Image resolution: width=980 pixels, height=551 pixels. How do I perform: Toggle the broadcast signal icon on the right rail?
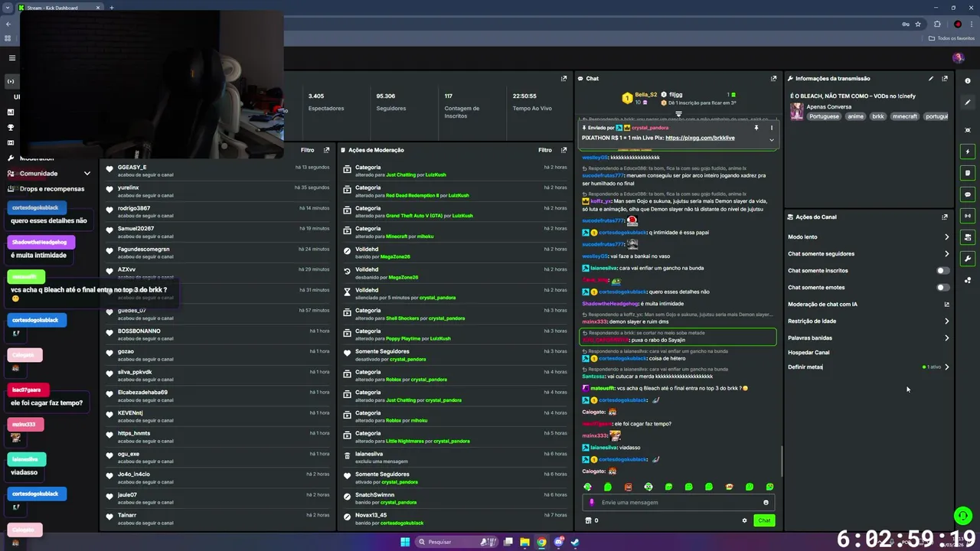[968, 216]
